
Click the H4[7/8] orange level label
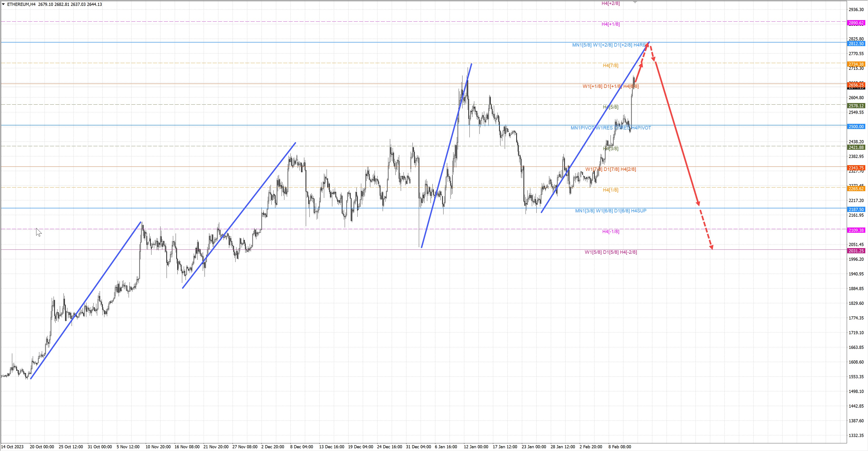[611, 66]
